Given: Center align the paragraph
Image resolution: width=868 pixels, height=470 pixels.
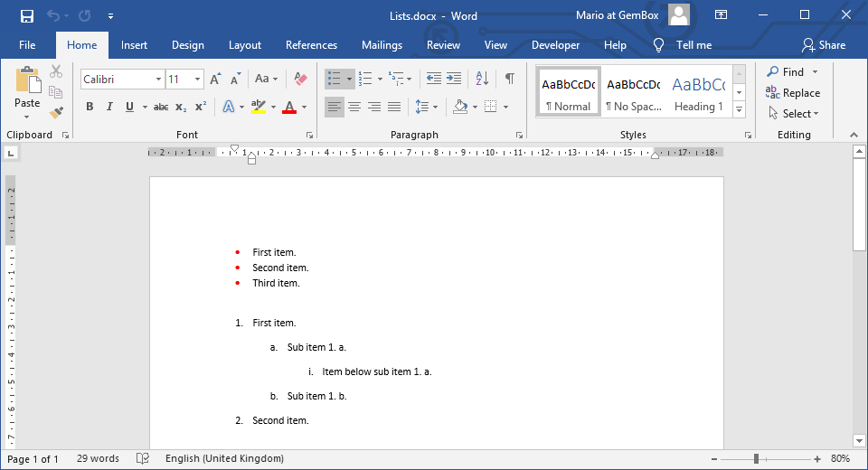Looking at the screenshot, I should pyautogui.click(x=354, y=107).
